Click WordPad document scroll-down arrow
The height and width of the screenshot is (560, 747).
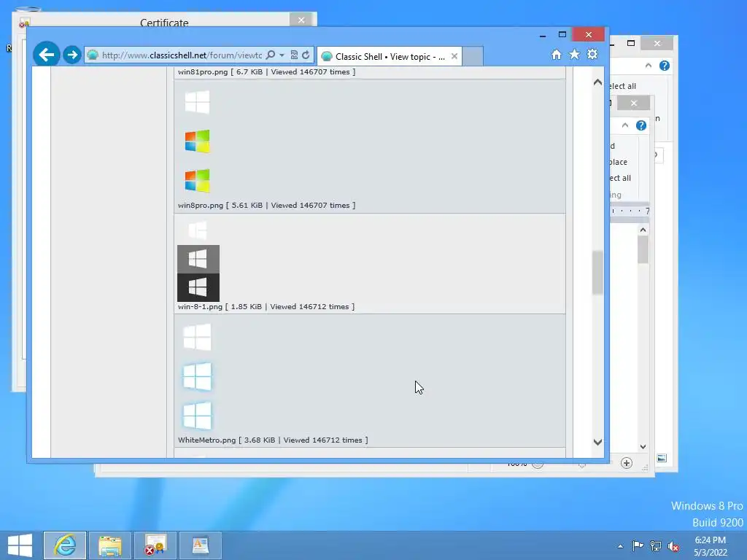coord(643,447)
